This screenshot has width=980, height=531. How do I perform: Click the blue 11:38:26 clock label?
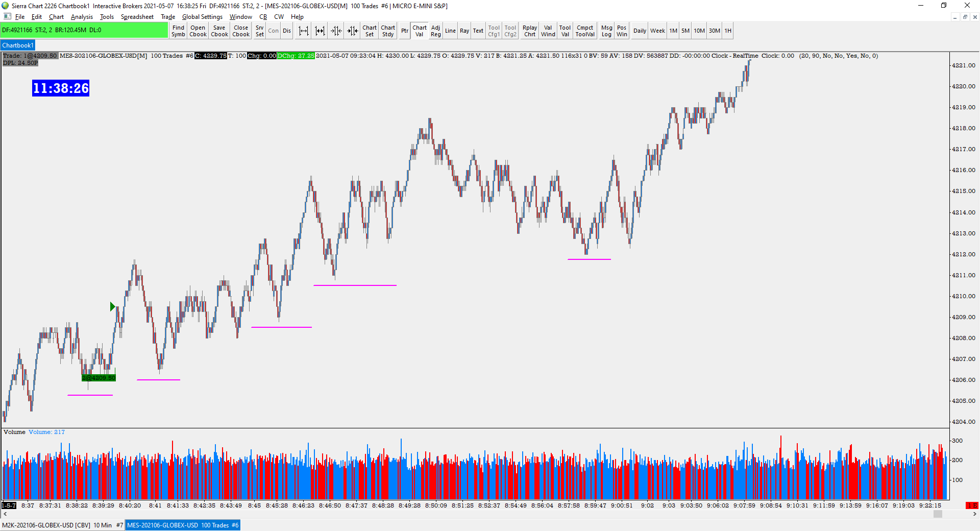click(x=61, y=88)
